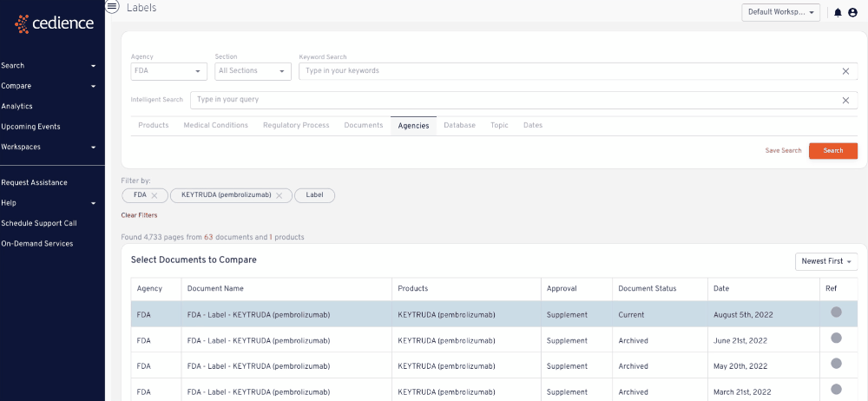This screenshot has width=868, height=401.
Task: Clear the Keyword Search field with X
Action: pyautogui.click(x=845, y=71)
